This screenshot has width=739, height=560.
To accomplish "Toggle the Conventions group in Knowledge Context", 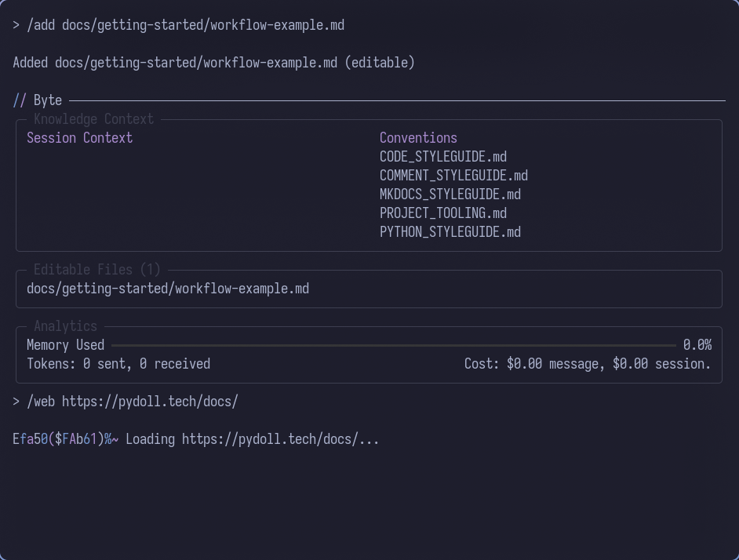I will 418,137.
